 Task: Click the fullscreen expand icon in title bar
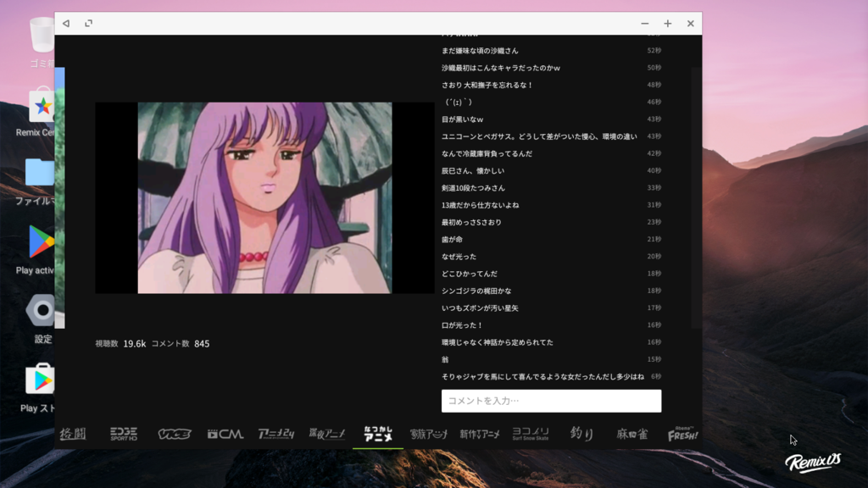point(88,23)
